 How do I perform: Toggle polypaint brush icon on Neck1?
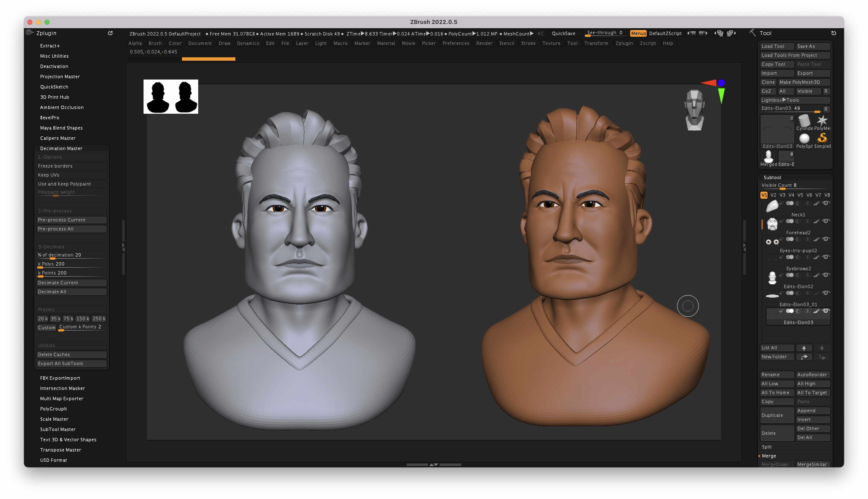(x=816, y=204)
